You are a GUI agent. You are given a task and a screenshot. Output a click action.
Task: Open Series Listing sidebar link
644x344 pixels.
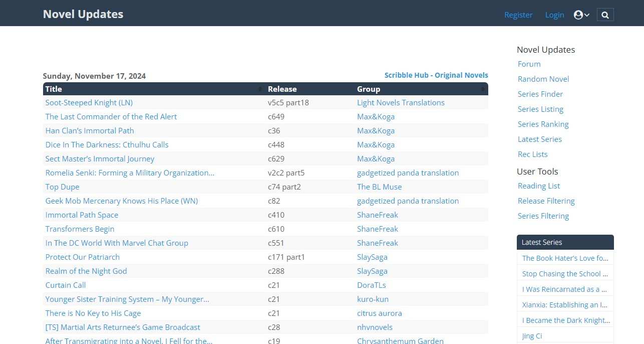click(540, 109)
